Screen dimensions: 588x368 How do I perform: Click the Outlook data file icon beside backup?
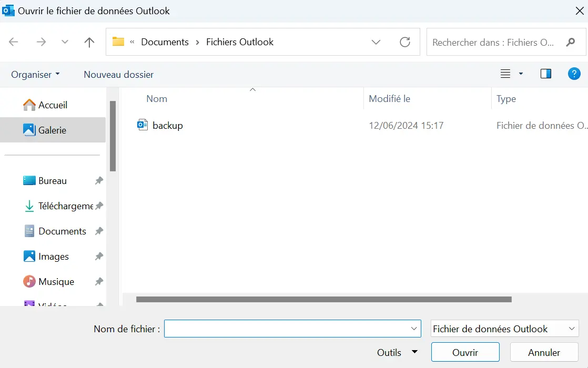pyautogui.click(x=143, y=125)
